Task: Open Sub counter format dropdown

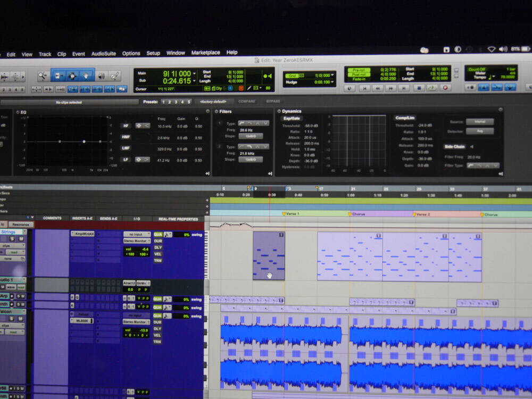Action: (x=194, y=81)
